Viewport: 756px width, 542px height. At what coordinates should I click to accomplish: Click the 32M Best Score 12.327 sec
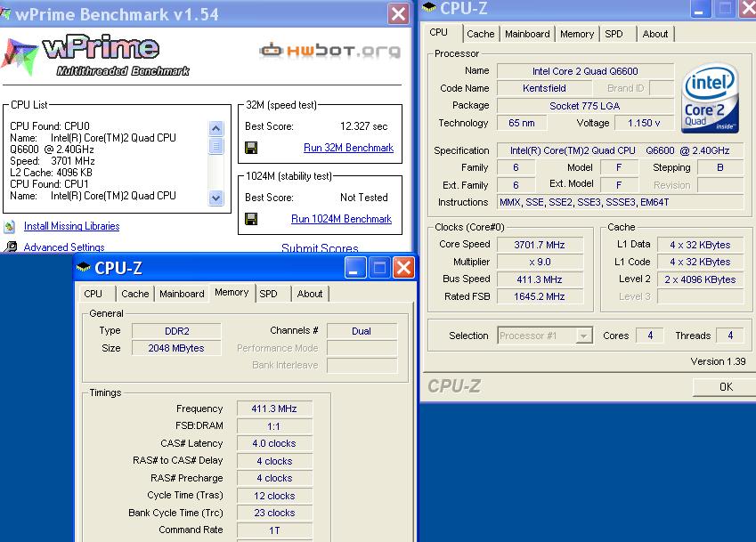point(363,126)
